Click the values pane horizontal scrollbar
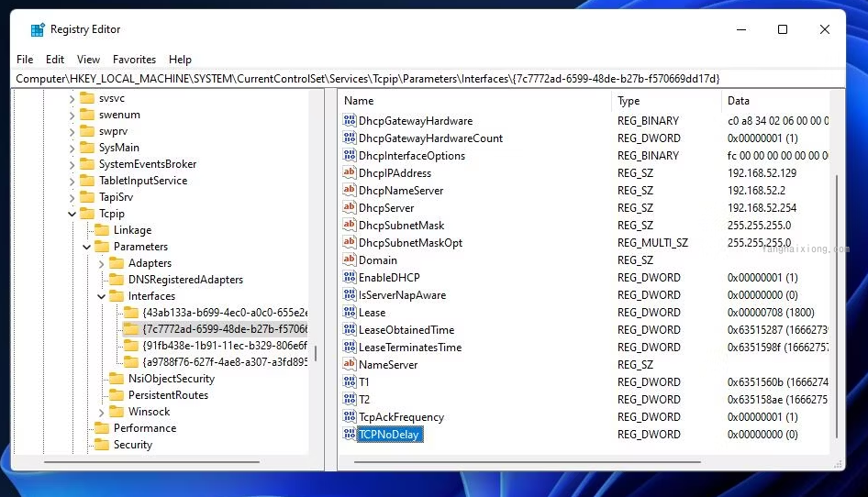Screen dimensions: 868x497 (x=528, y=461)
